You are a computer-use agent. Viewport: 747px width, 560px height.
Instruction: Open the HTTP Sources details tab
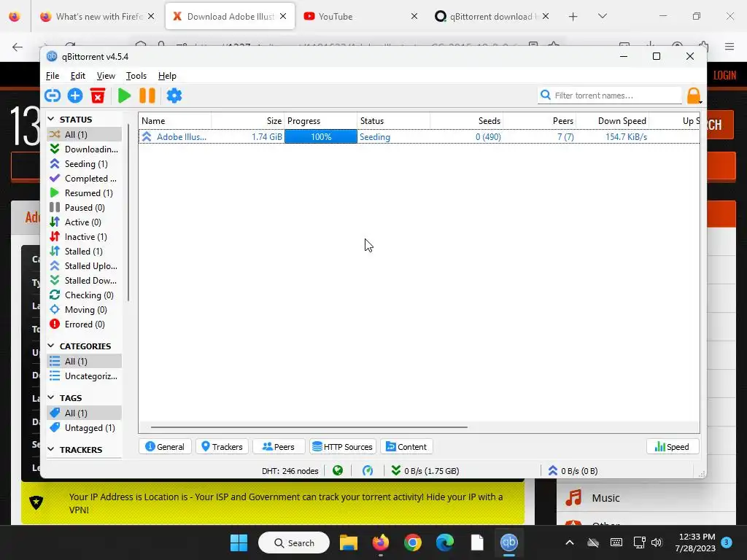[343, 447]
